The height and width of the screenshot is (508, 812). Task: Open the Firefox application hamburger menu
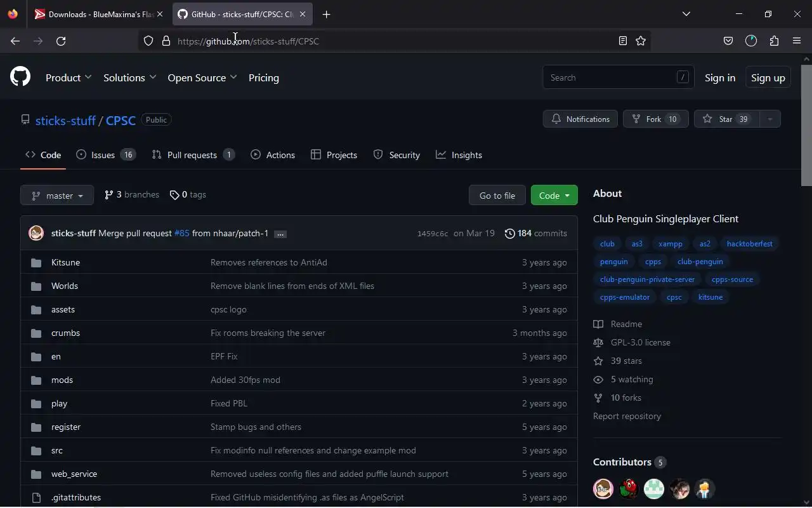tap(797, 41)
